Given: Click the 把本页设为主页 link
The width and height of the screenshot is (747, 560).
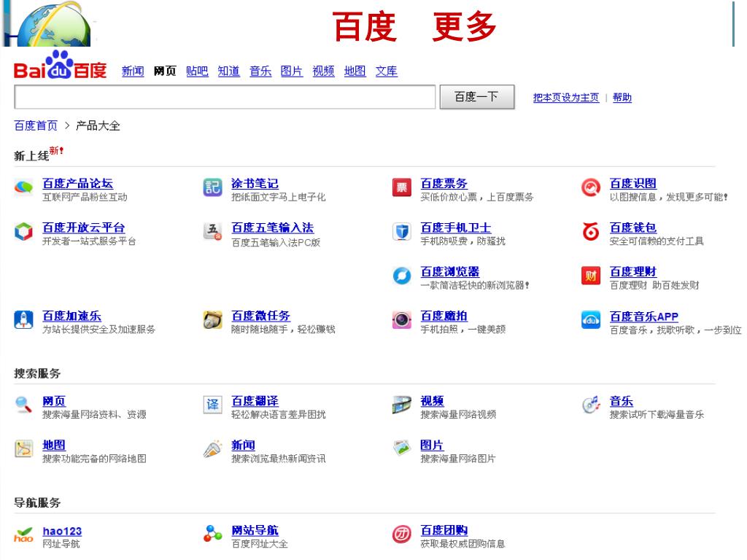Looking at the screenshot, I should coord(566,98).
